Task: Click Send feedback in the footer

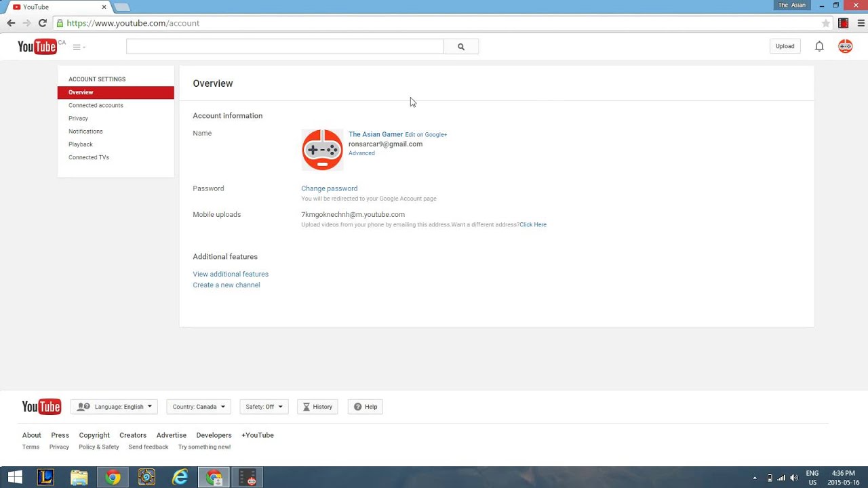Action: click(149, 447)
